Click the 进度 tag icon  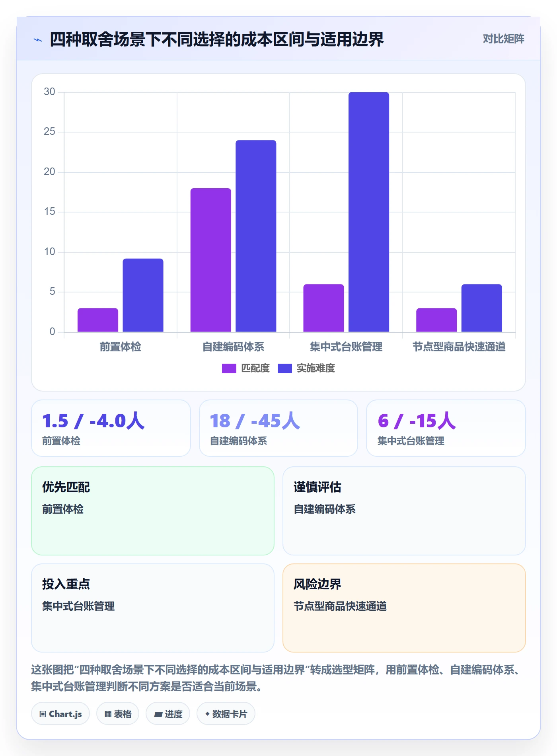point(158,715)
